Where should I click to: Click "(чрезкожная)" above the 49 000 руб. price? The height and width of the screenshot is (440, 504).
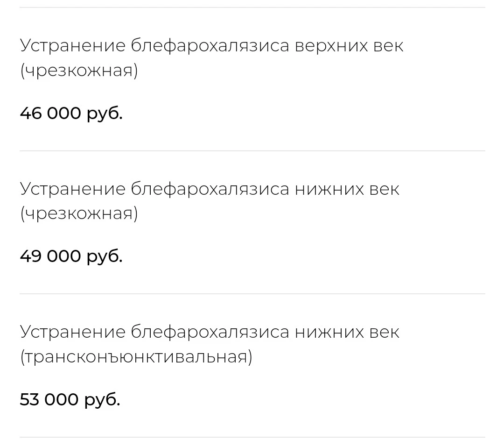coord(79,214)
